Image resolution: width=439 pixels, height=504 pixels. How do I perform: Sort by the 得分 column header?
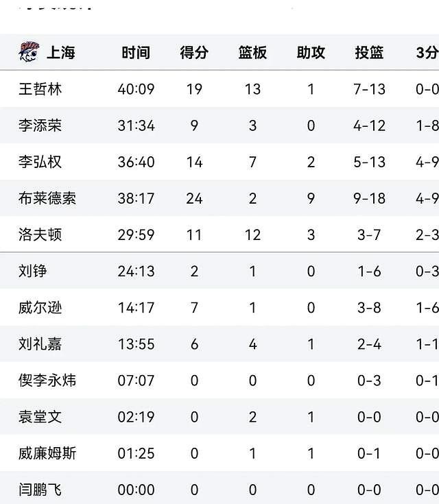[194, 53]
